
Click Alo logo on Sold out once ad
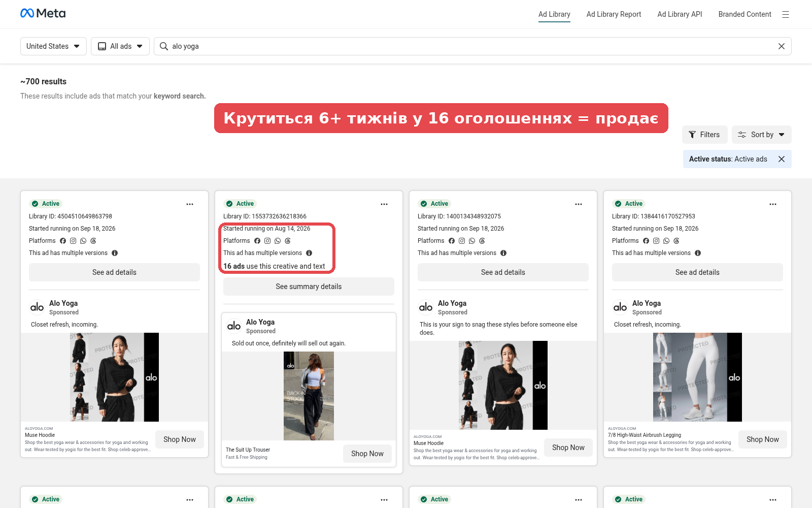(x=234, y=326)
